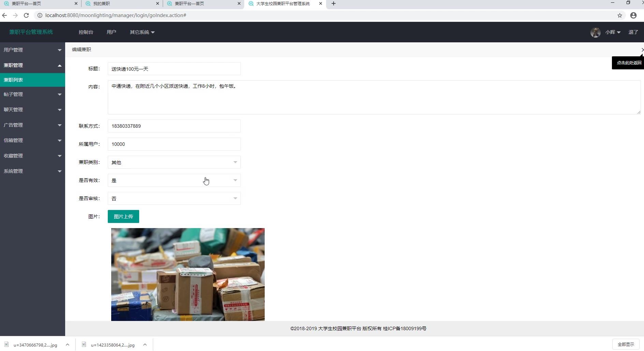
Task: Bookmark this page with the star icon
Action: (620, 15)
